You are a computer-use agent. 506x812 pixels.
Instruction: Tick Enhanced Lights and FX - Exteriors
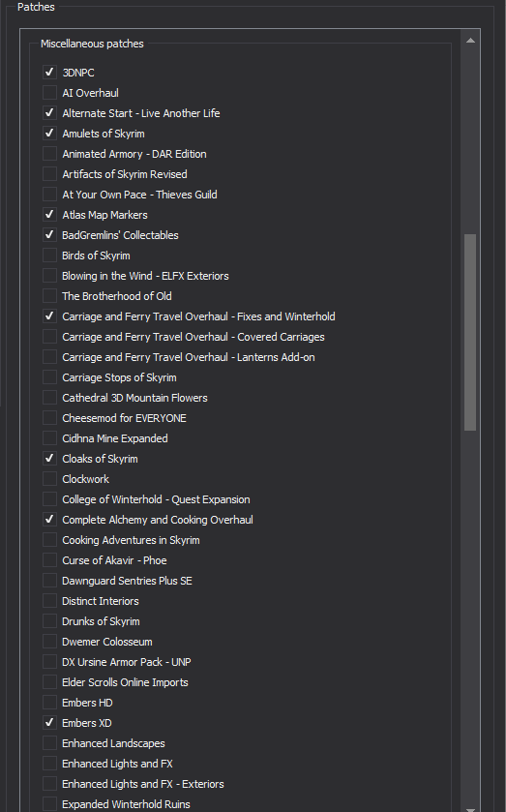(49, 784)
